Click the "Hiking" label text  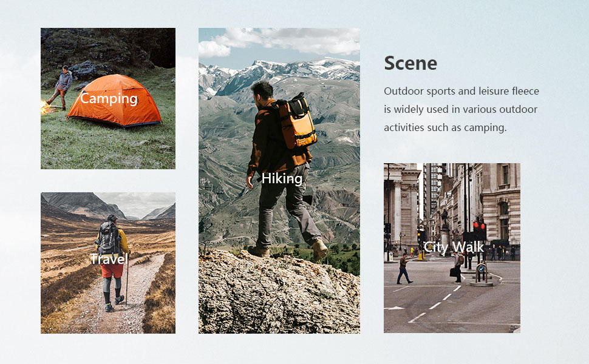[x=282, y=178]
